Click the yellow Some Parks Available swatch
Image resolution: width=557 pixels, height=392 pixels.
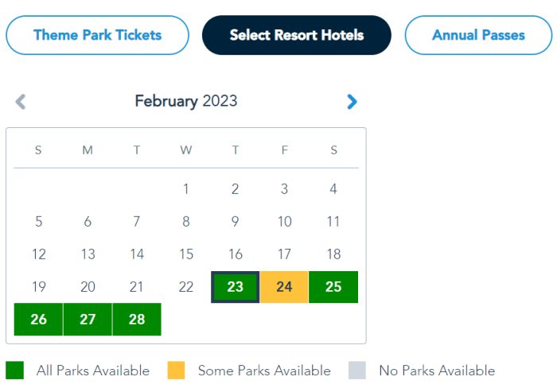pyautogui.click(x=176, y=371)
